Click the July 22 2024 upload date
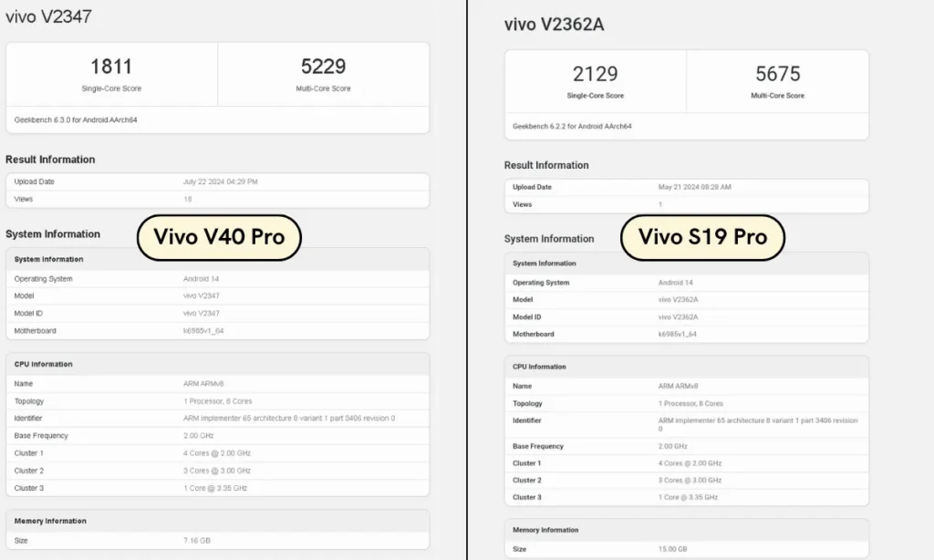Viewport: 934px width, 560px height. coord(221,181)
